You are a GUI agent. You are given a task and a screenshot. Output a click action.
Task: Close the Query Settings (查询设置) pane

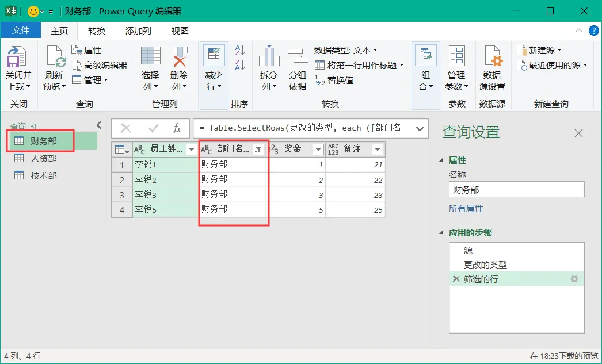click(x=578, y=133)
